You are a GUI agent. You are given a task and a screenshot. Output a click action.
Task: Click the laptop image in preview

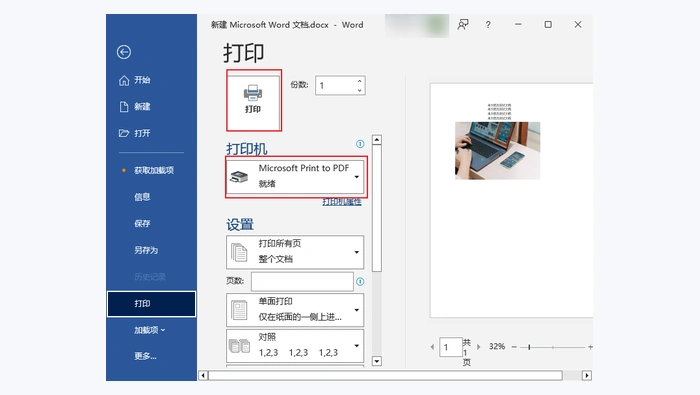coord(497,150)
